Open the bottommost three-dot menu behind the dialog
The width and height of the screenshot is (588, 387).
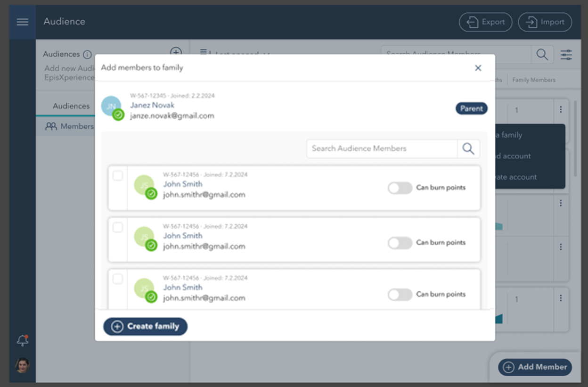pos(561,298)
